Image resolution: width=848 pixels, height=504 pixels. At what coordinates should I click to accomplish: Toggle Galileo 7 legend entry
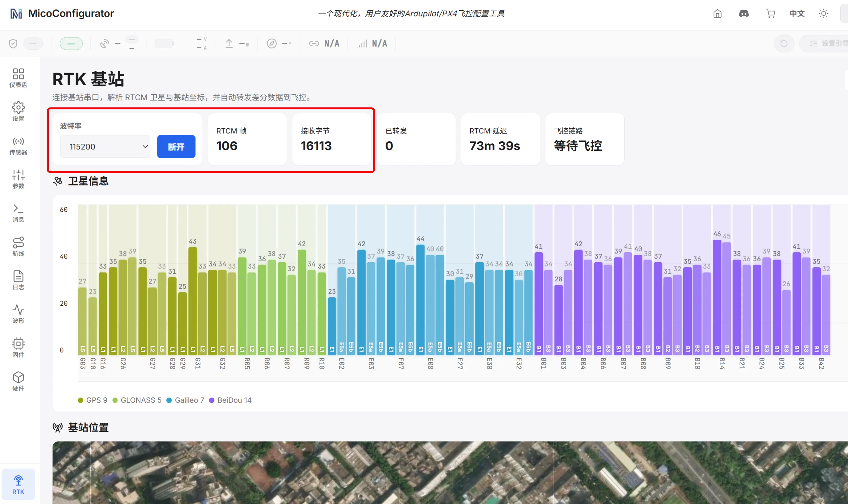click(185, 400)
